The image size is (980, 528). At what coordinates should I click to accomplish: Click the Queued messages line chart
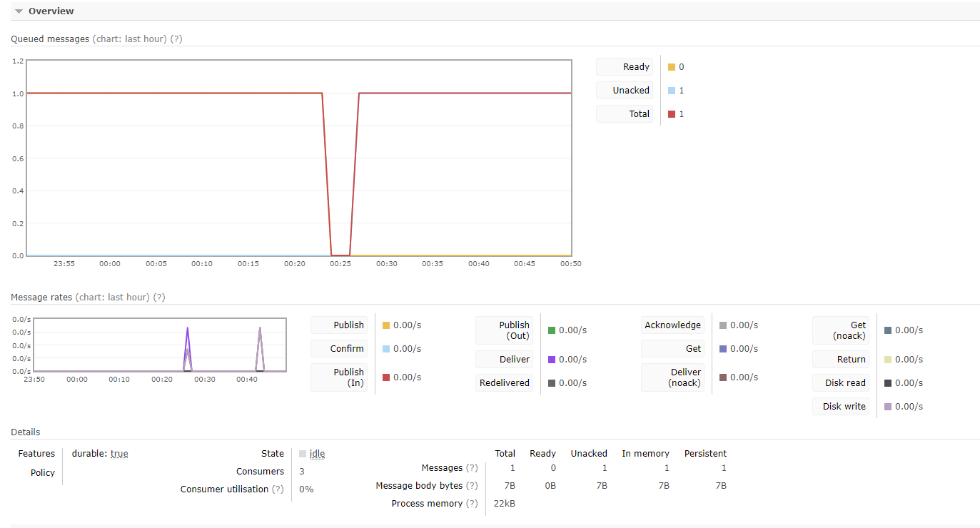299,158
